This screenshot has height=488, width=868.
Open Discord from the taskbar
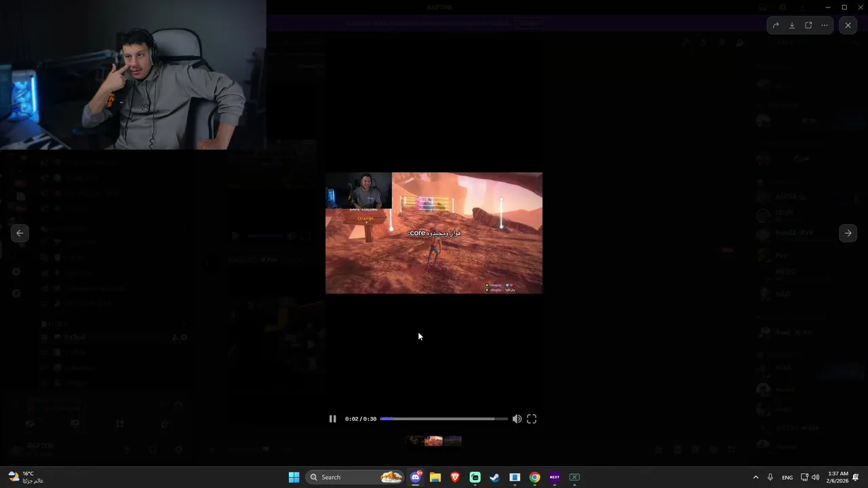click(416, 477)
